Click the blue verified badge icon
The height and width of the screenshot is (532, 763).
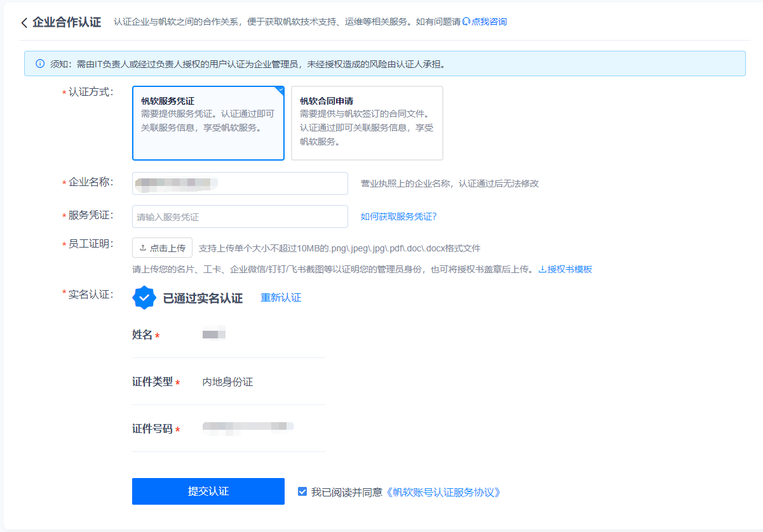(144, 298)
